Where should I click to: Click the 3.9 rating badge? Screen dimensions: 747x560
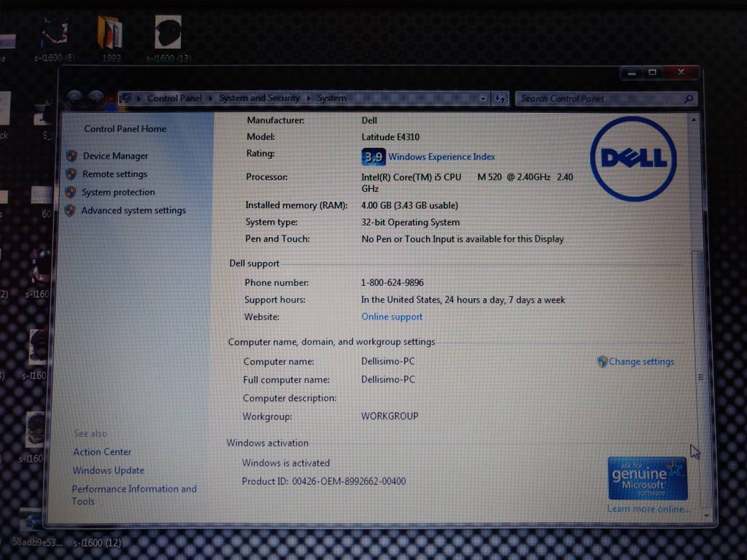373,157
